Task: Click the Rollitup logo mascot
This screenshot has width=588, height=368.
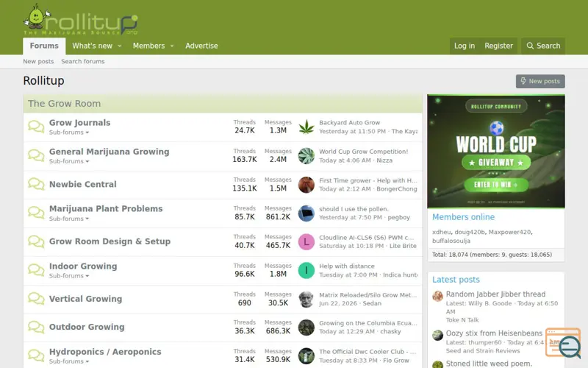Action: (36, 17)
